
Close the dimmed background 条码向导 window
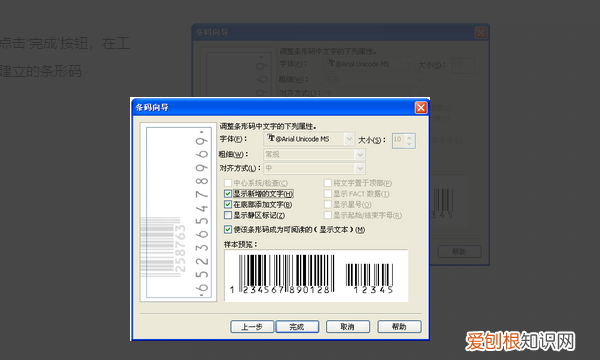point(481,33)
